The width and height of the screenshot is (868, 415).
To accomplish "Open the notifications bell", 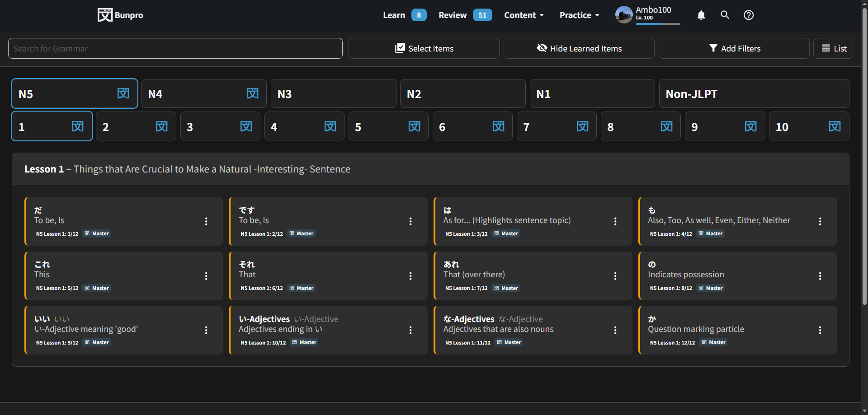I will 701,15.
